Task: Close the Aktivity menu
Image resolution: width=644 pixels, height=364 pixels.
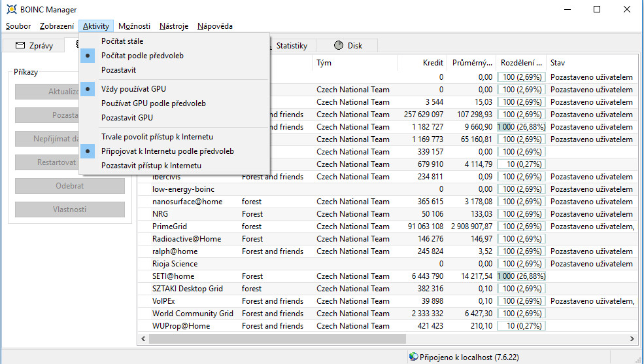Action: coord(96,26)
